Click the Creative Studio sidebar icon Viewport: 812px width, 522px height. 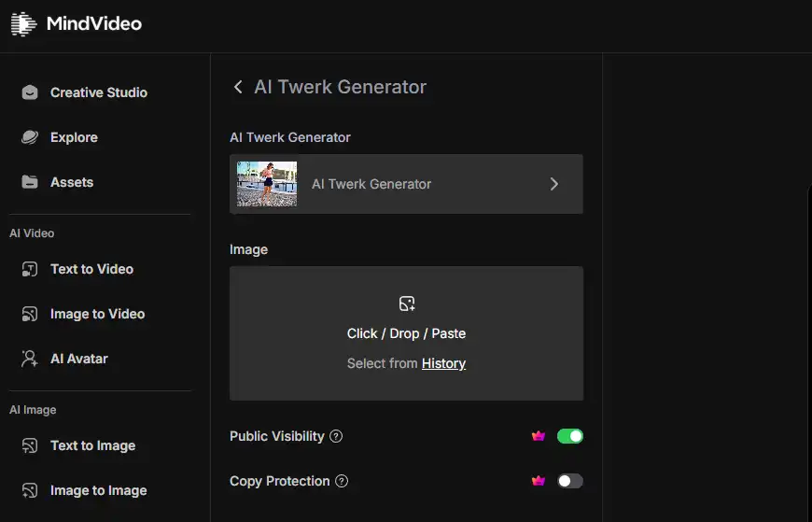30,92
